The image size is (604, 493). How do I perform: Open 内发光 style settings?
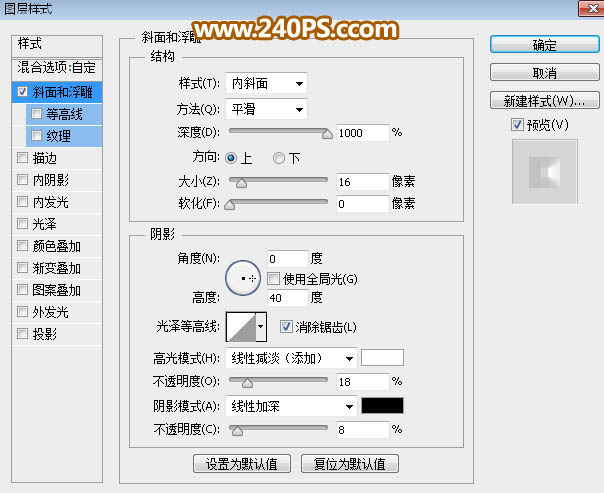[50, 202]
